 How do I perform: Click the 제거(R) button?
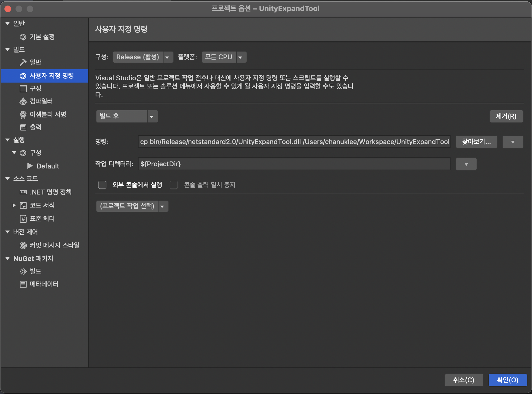coord(506,116)
